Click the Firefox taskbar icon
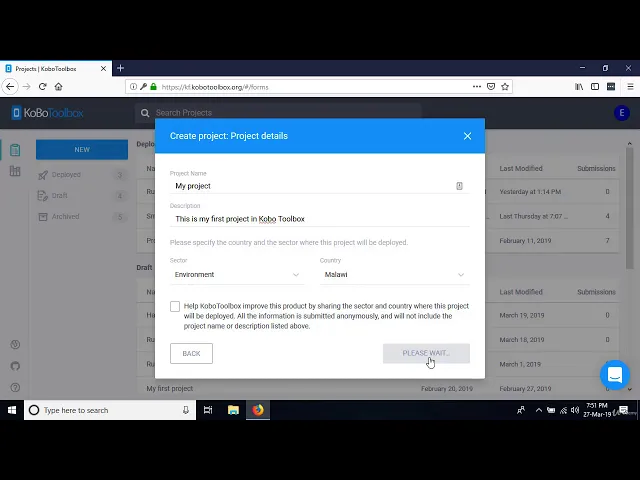 tap(258, 410)
